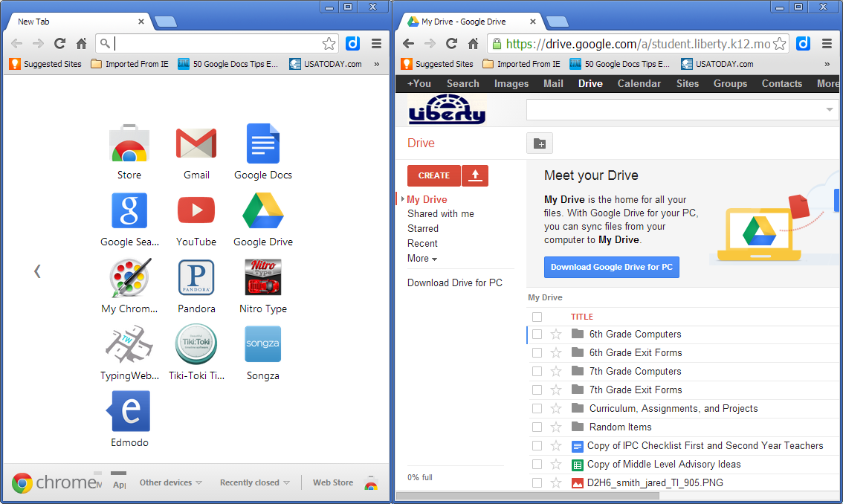
Task: Launch the YouTube app
Action: coord(196,210)
